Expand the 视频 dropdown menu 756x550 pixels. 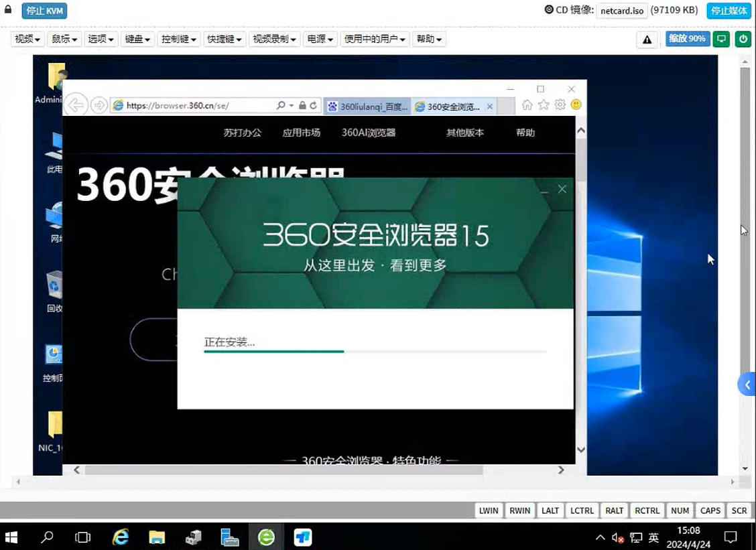(27, 40)
